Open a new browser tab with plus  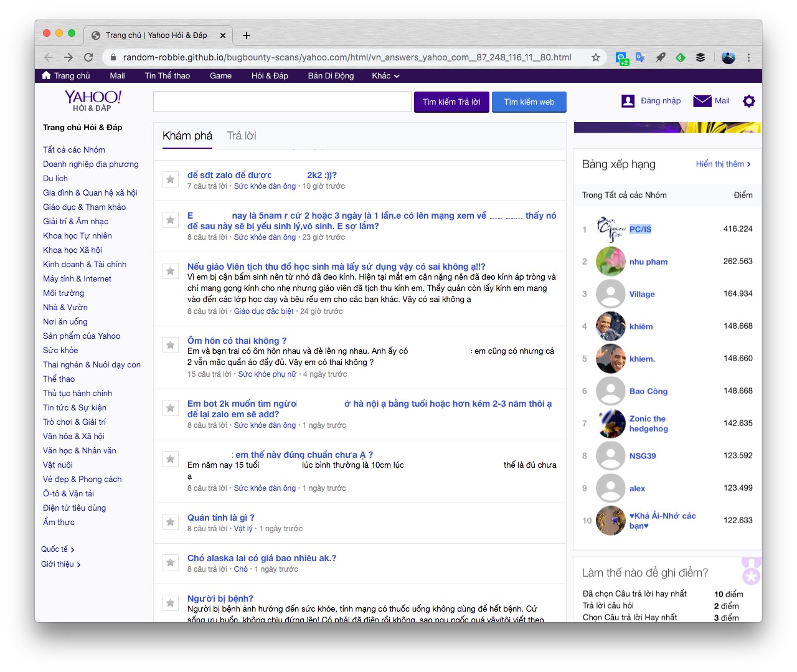pyautogui.click(x=247, y=35)
